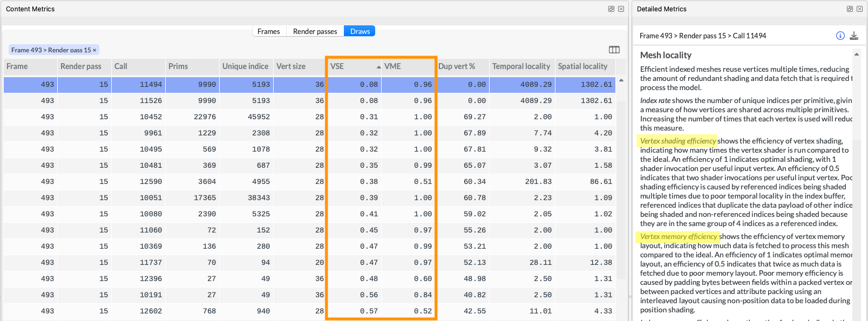Switch to the Frames tab
The width and height of the screenshot is (868, 321).
coord(268,31)
